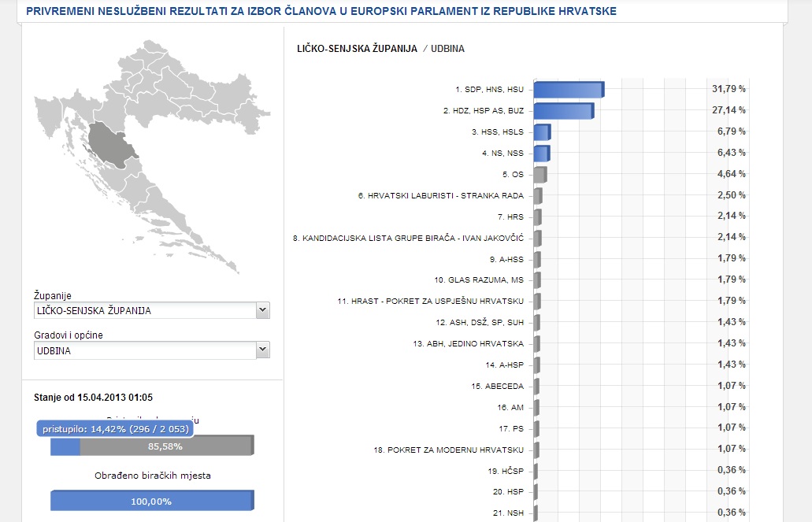The height and width of the screenshot is (522, 812).
Task: Click the SDP, HNS, HSU blue bar
Action: tap(569, 90)
